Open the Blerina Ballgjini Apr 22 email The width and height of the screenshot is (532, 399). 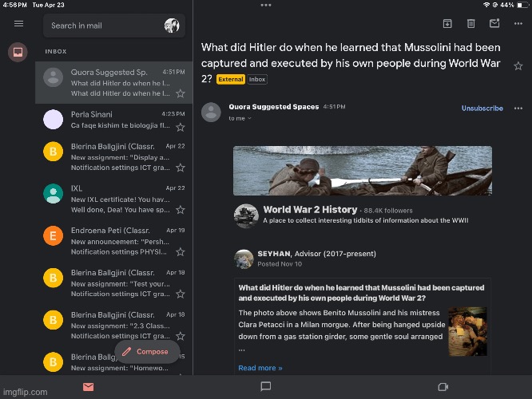pos(114,157)
